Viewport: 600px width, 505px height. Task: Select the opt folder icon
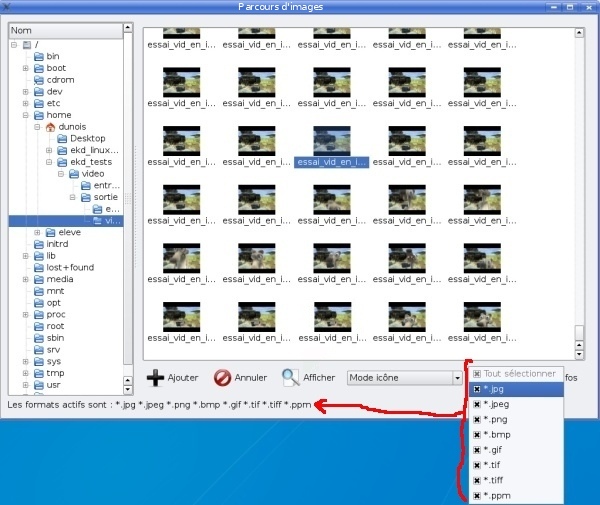(39, 303)
